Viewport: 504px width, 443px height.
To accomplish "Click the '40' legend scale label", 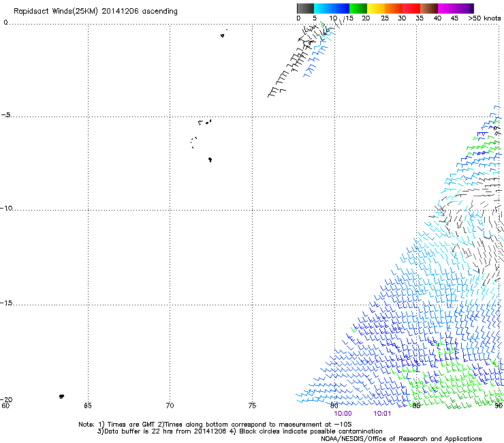I will pyautogui.click(x=437, y=18).
